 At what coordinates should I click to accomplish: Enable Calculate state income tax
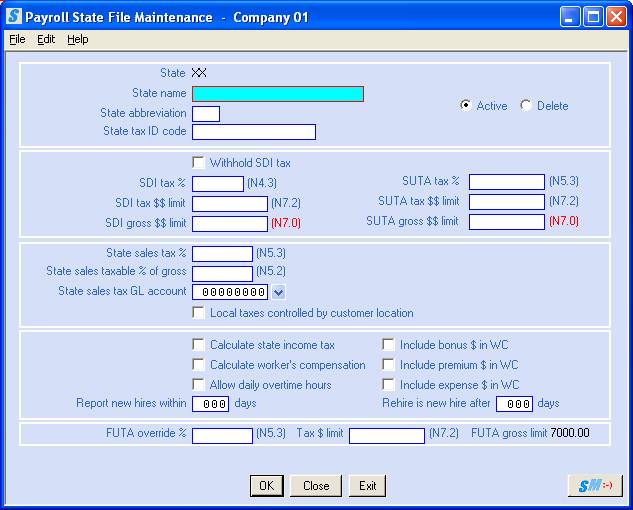(x=198, y=344)
